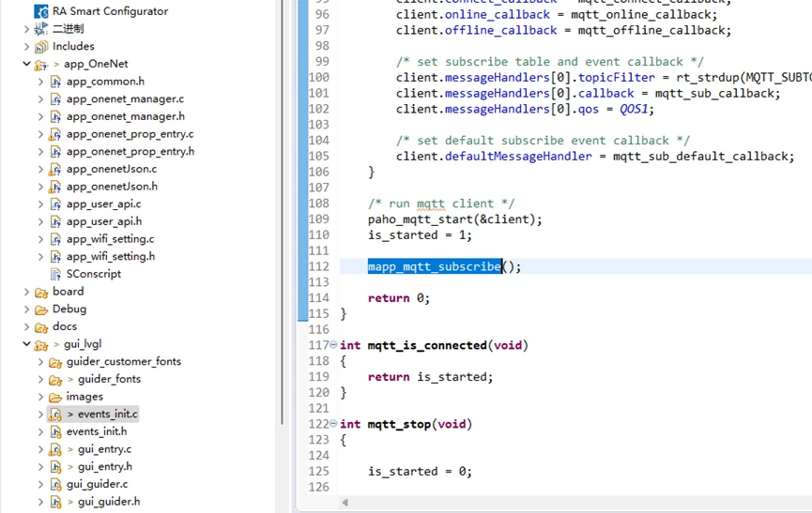Click Debug folder icon
Screen dimensions: 812x513
[x=41, y=309]
